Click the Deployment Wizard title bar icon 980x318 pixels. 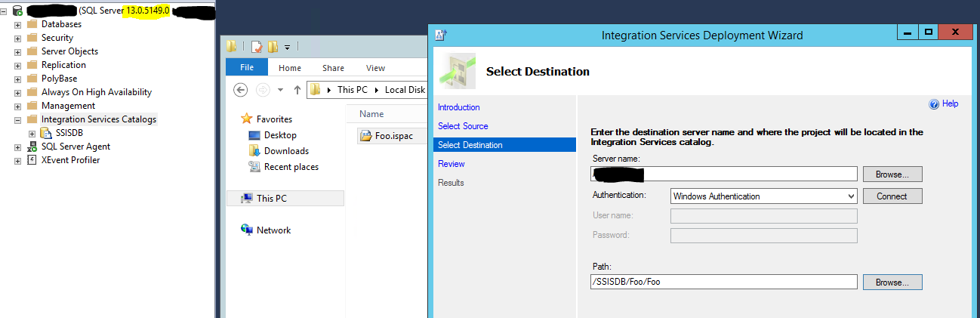[442, 33]
